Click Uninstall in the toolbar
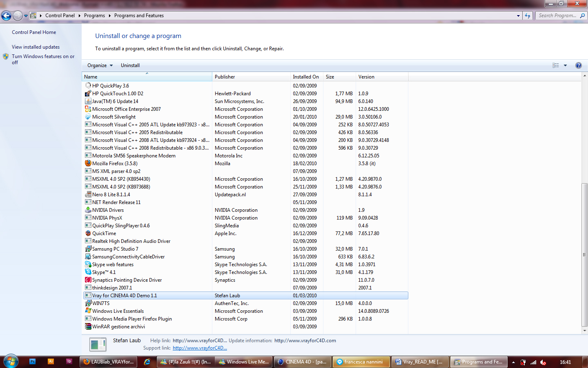Image resolution: width=588 pixels, height=368 pixels. click(x=130, y=65)
